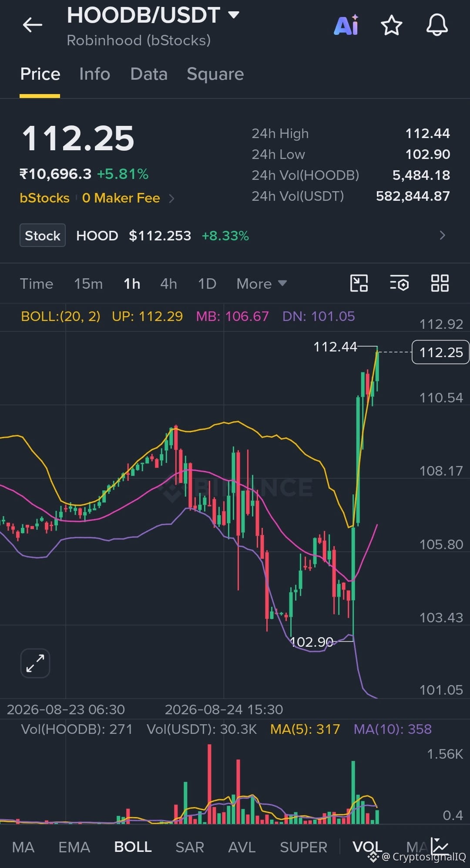Expand chart to fullscreen

click(x=35, y=663)
